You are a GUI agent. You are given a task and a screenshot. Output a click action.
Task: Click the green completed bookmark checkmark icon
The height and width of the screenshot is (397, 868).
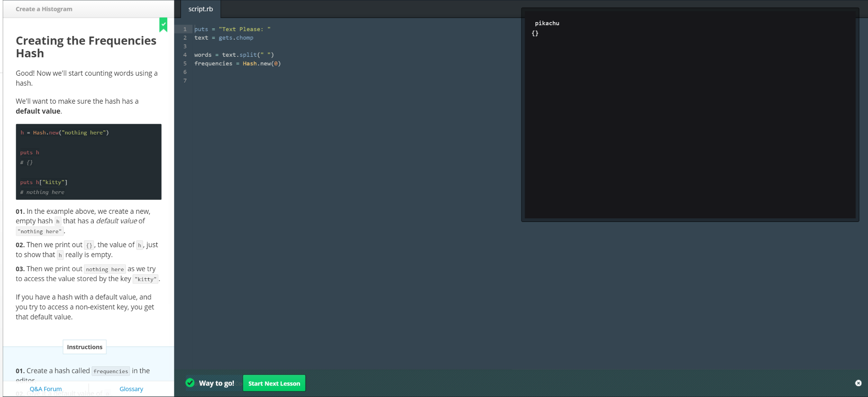coord(163,24)
